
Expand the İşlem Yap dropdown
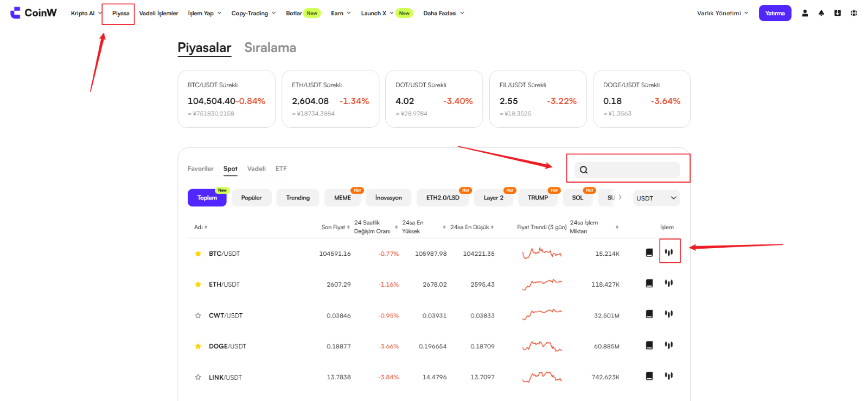(x=205, y=13)
